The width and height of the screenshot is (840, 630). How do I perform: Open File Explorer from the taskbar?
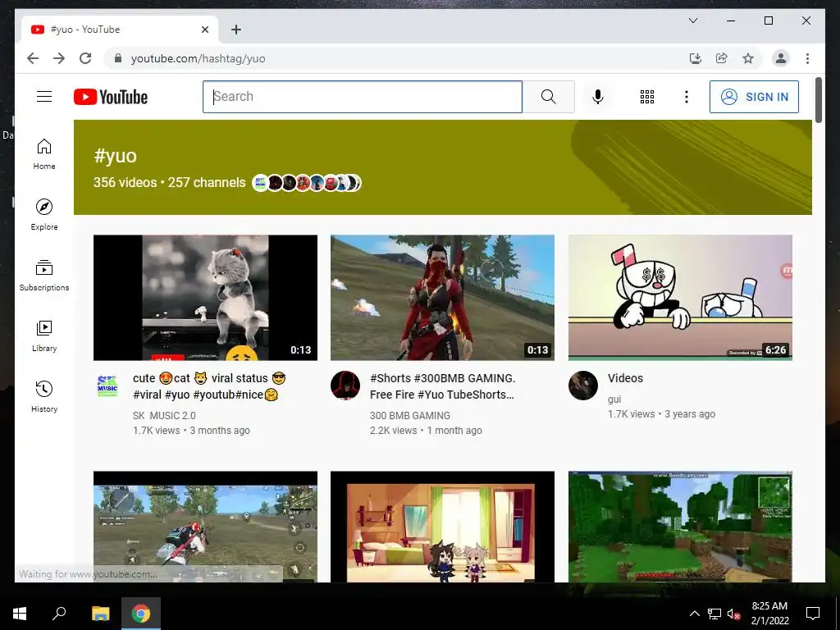click(x=100, y=614)
